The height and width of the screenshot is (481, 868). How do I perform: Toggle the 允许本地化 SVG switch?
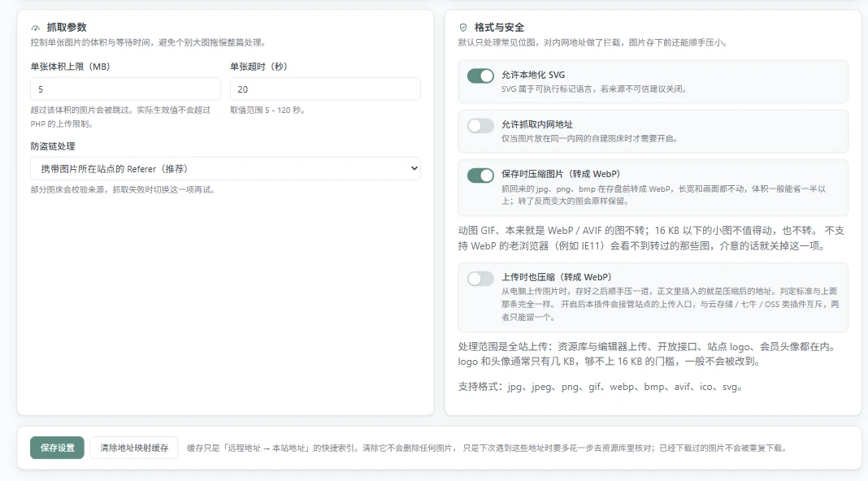point(480,76)
